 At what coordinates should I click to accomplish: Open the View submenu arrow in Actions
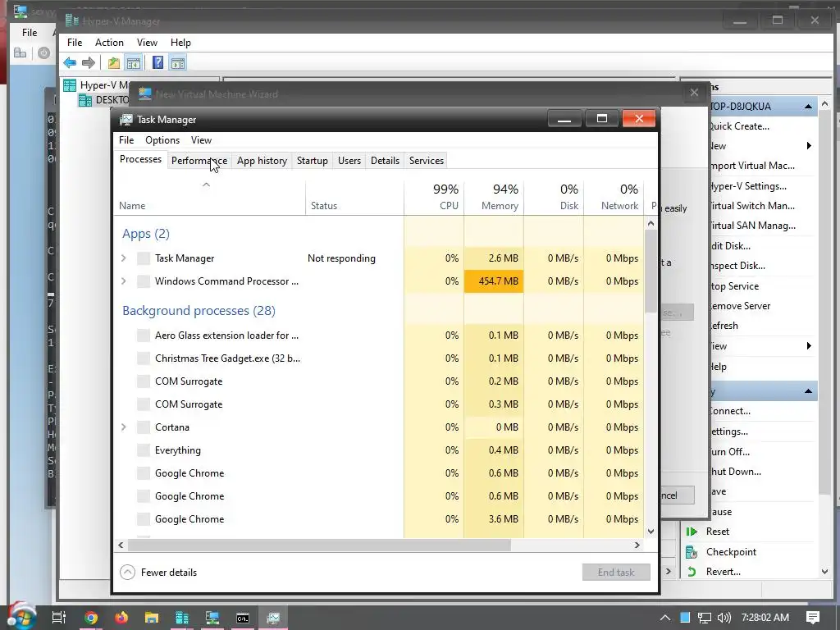[x=809, y=346]
